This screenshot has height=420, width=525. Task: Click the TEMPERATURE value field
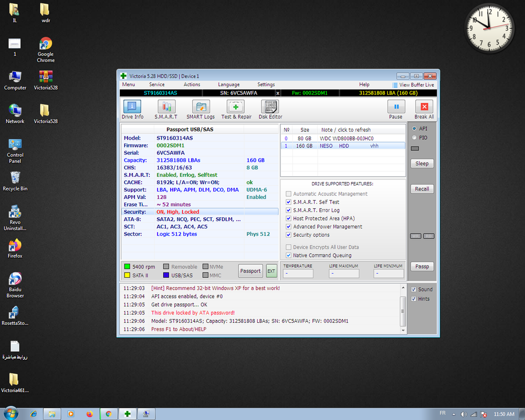click(x=298, y=274)
